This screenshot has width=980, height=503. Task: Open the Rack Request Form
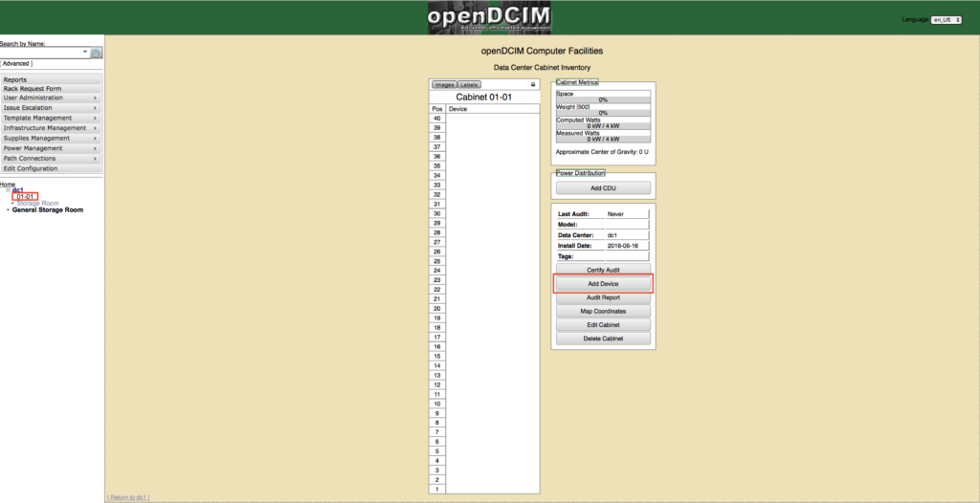click(x=52, y=89)
